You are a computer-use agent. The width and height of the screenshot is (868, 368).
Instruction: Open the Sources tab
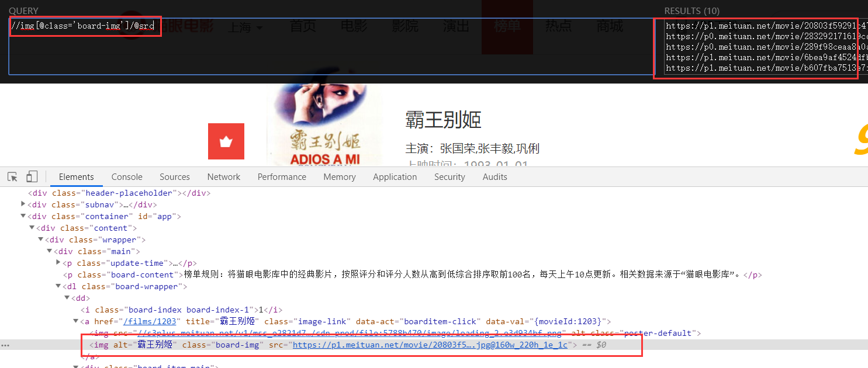(175, 177)
